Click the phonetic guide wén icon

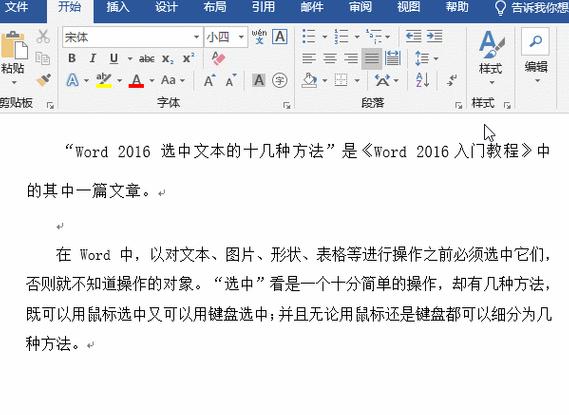[259, 37]
